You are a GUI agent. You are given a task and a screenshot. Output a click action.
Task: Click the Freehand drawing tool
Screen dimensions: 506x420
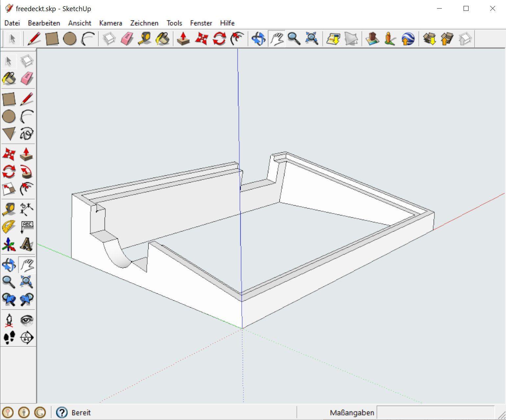tap(27, 134)
